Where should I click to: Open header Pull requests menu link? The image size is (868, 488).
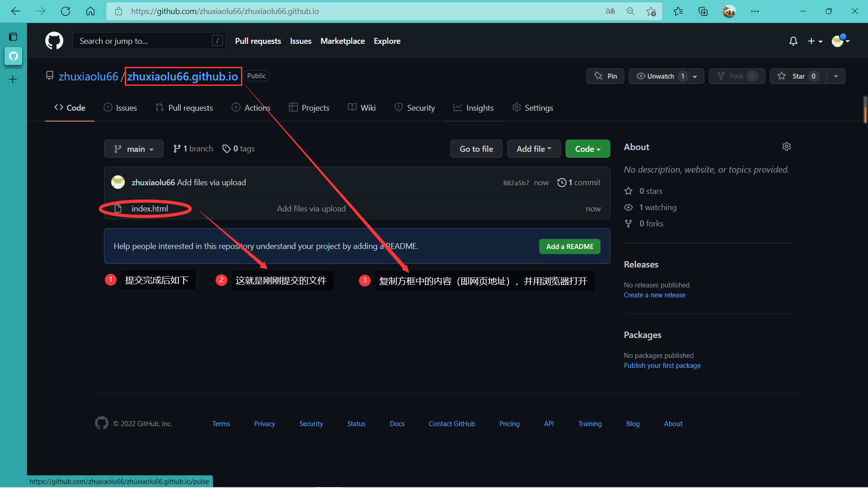coord(258,41)
